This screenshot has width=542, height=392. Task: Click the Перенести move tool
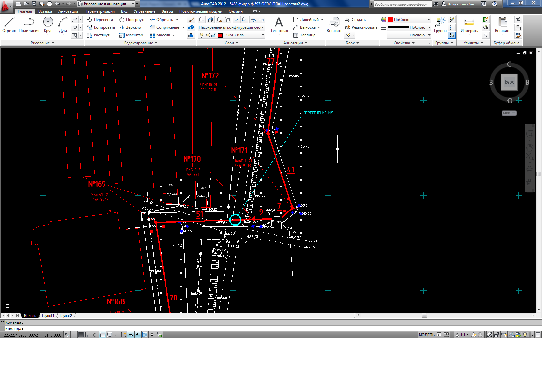pos(100,20)
